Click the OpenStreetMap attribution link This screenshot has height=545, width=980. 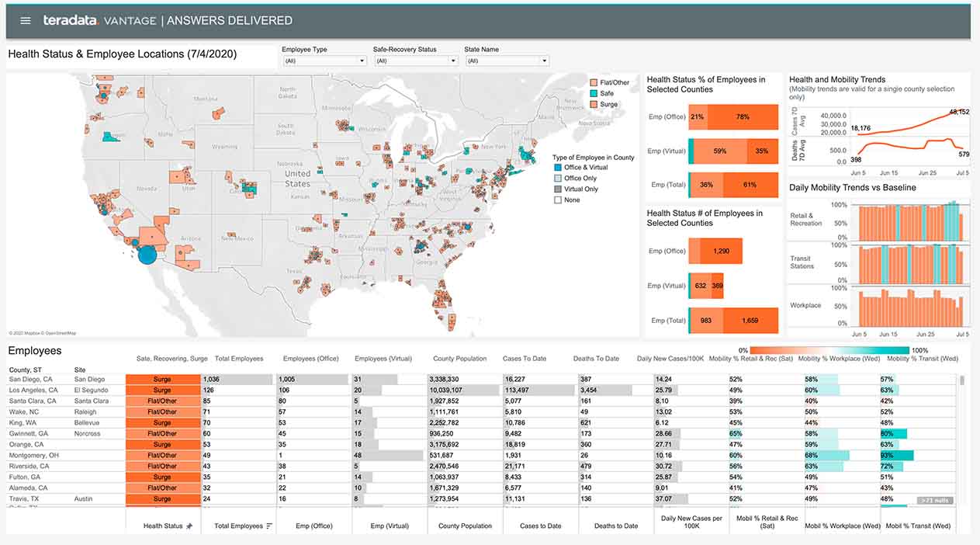point(61,333)
